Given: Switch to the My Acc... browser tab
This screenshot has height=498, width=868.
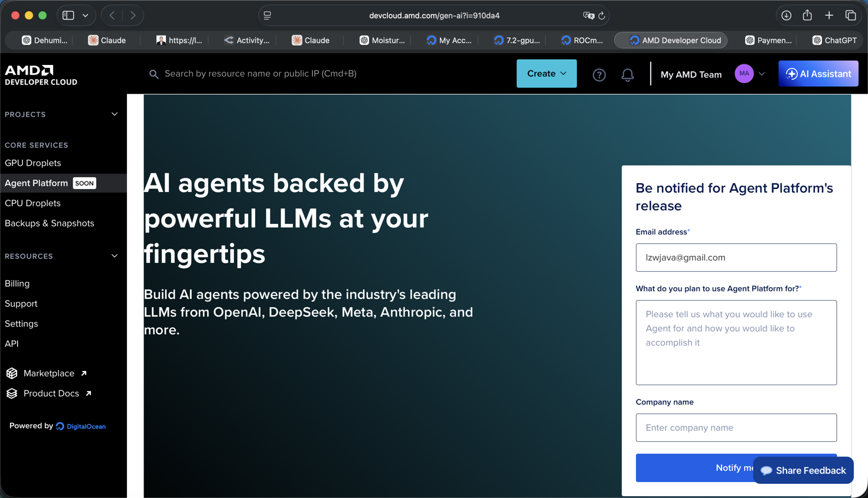Looking at the screenshot, I should tap(449, 40).
